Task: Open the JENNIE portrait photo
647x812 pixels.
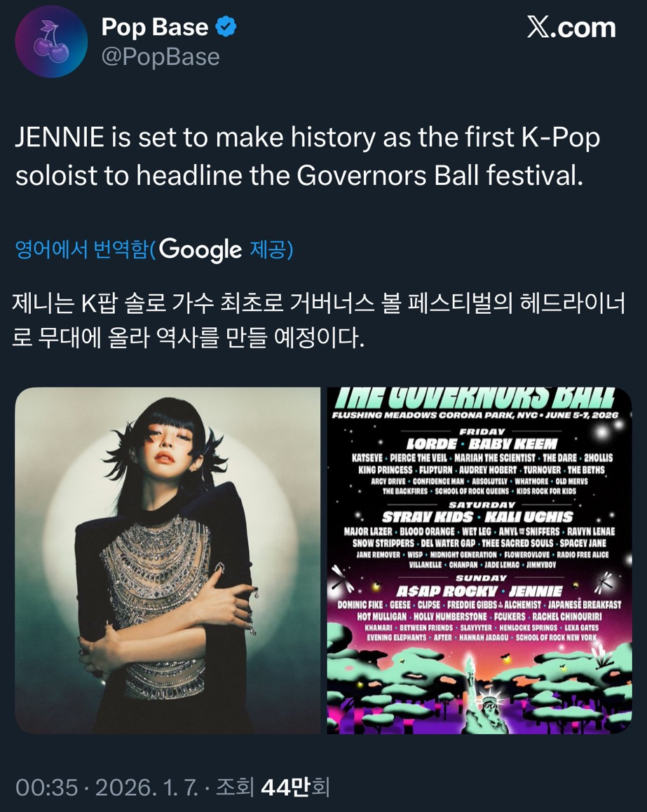Action: pyautogui.click(x=168, y=560)
